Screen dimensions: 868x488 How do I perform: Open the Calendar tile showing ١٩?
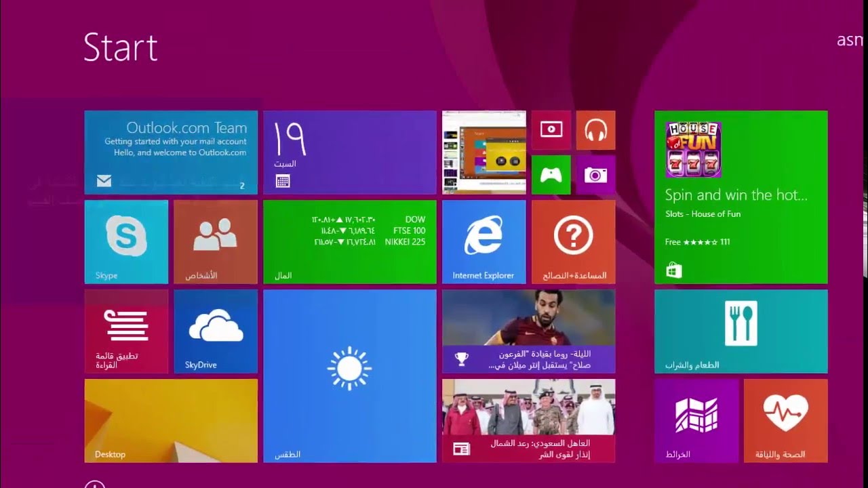[x=350, y=152]
